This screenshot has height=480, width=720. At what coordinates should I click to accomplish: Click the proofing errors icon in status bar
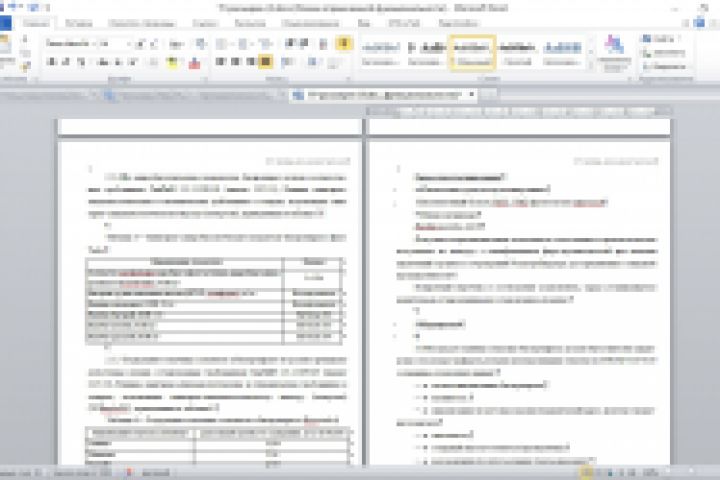click(129, 473)
